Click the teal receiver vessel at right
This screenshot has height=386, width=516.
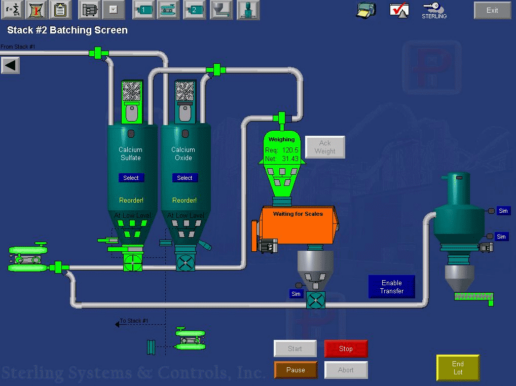459,208
